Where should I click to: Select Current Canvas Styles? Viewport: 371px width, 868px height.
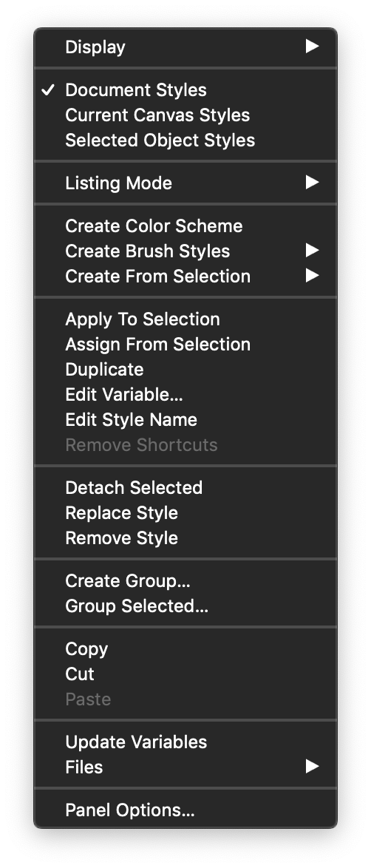pos(185,115)
